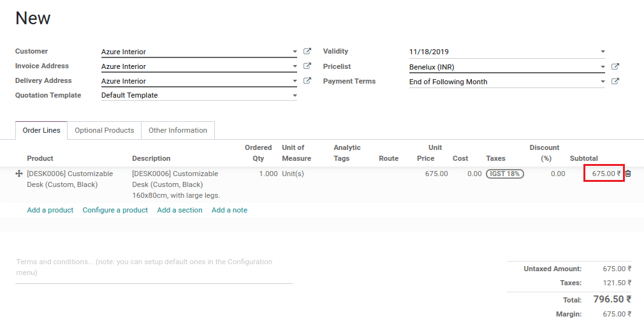This screenshot has height=328, width=644.
Task: Select the IGST 18% tax tag
Action: (505, 174)
